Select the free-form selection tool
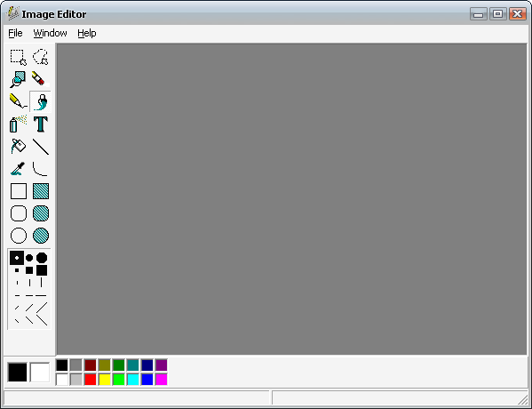 pyautogui.click(x=40, y=57)
